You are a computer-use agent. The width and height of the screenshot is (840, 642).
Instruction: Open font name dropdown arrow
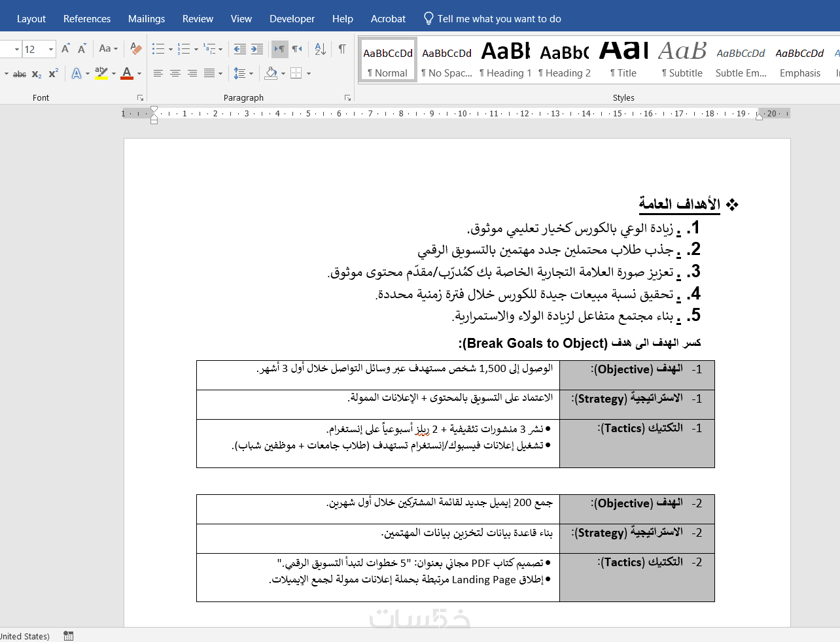click(17, 49)
